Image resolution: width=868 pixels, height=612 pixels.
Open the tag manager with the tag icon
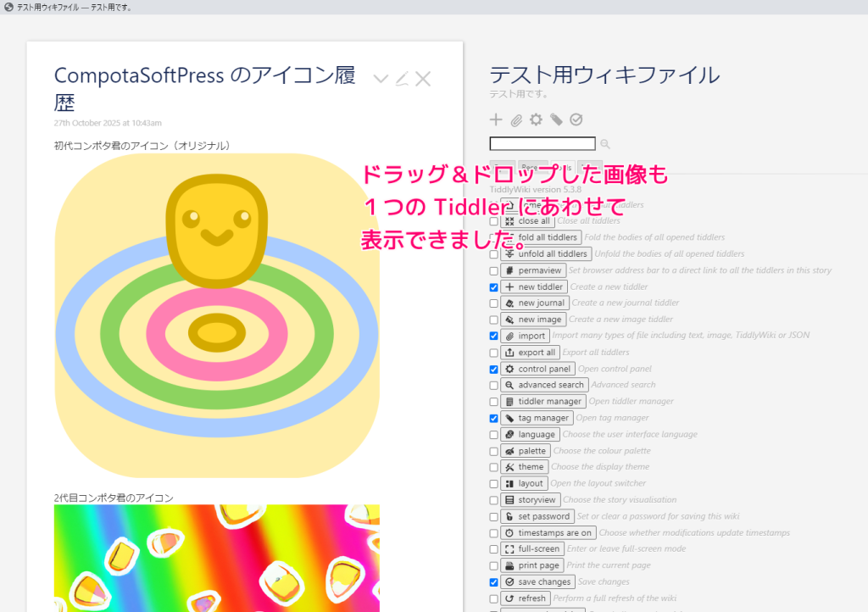(556, 120)
